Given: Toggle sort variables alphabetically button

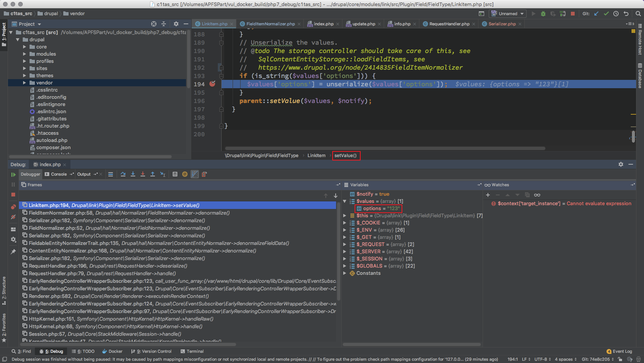Looking at the screenshot, I should tap(195, 174).
